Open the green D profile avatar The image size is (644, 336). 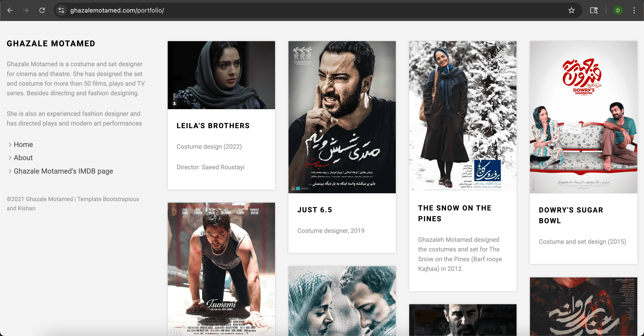tap(618, 10)
